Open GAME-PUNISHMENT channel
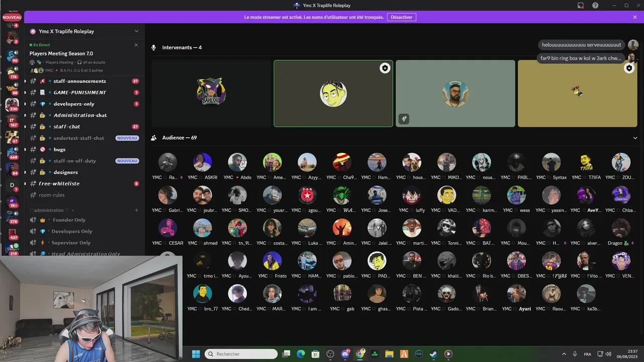The height and width of the screenshot is (362, 644). coord(85,93)
